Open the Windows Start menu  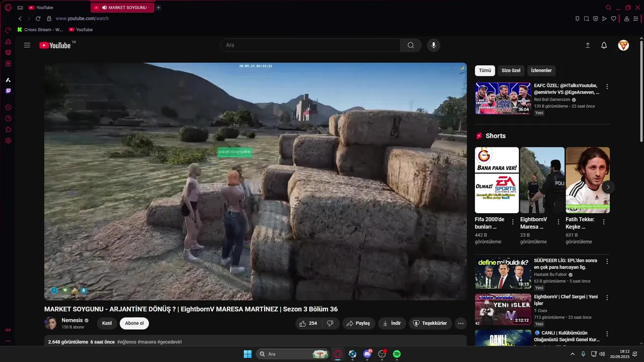tap(248, 354)
